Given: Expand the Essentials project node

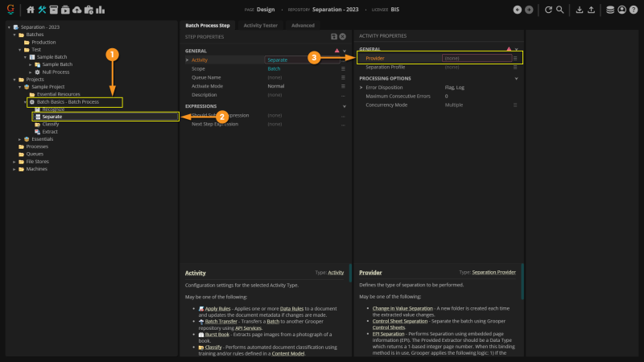Looking at the screenshot, I should click(19, 139).
